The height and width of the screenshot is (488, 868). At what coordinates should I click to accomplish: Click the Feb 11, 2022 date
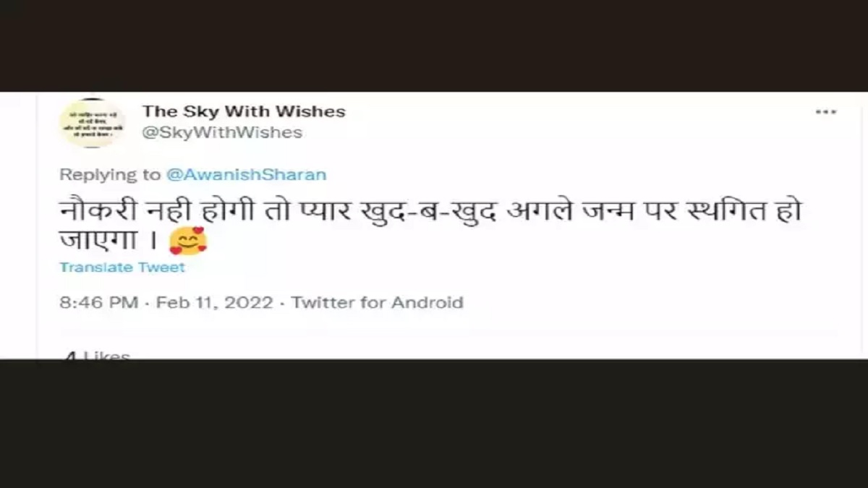click(x=214, y=302)
